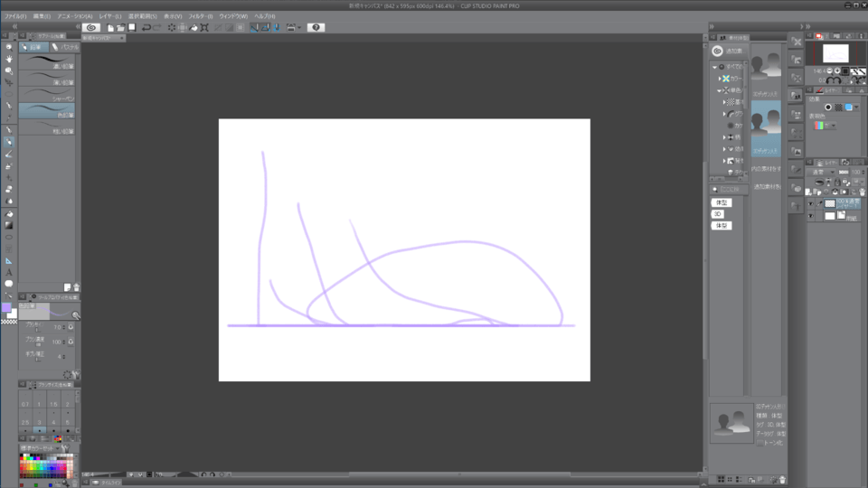Choose the 薄い鉛筆 brush
Viewport: 868px width, 488px height.
pyautogui.click(x=47, y=78)
